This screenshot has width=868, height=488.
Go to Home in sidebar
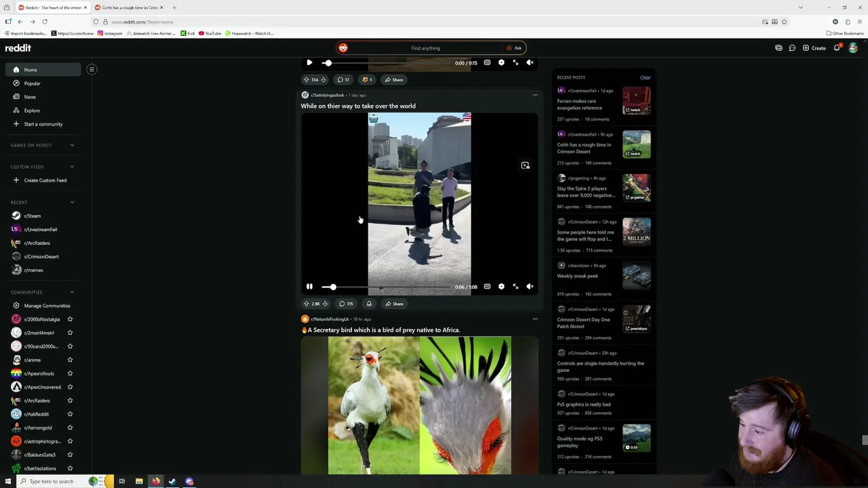pos(43,70)
